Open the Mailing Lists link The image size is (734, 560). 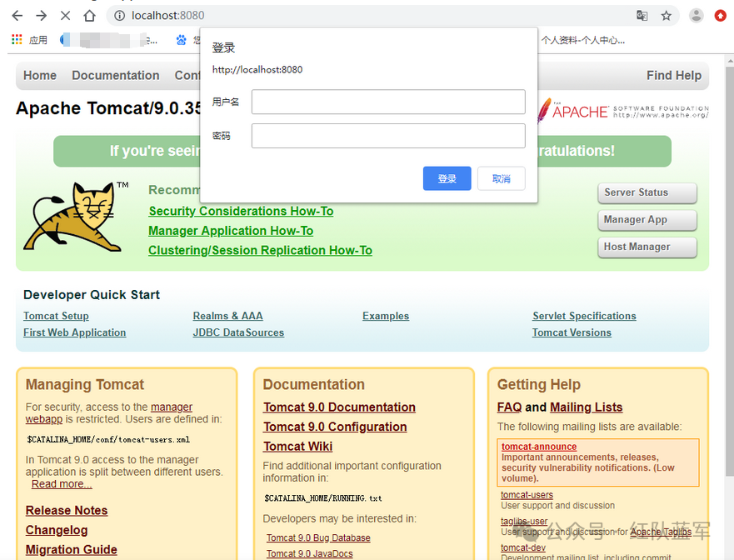(586, 407)
